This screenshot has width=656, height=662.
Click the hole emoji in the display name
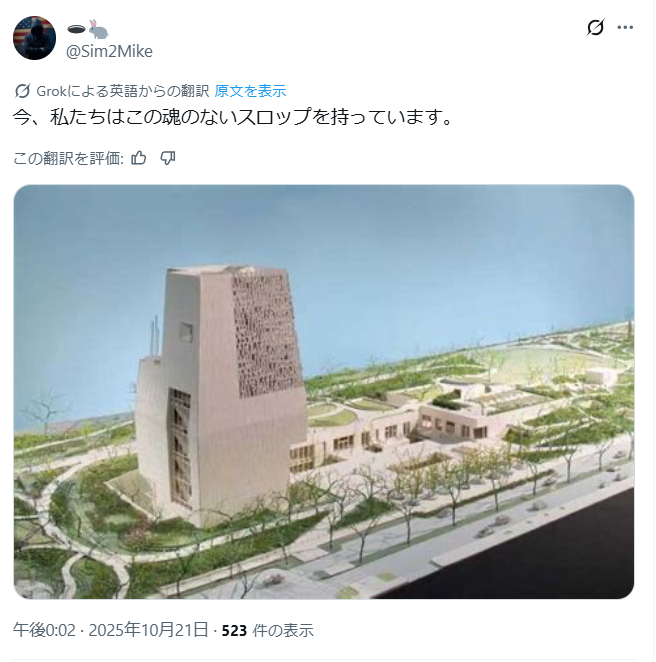coord(76,29)
